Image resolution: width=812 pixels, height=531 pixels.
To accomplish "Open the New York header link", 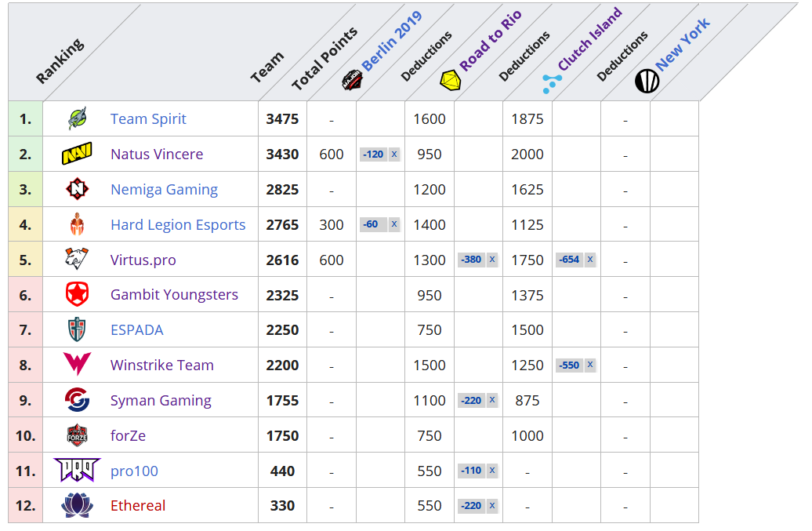I will pos(683,45).
